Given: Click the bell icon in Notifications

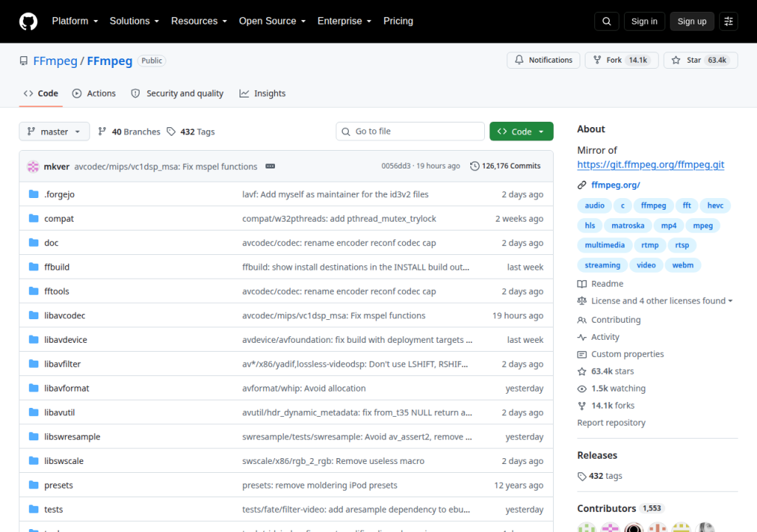Looking at the screenshot, I should [x=519, y=60].
